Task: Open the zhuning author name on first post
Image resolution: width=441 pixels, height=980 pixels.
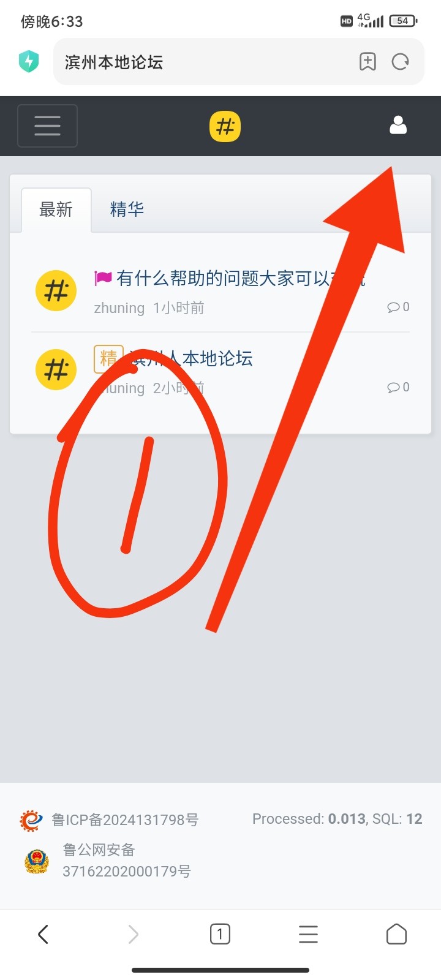Action: (x=119, y=308)
